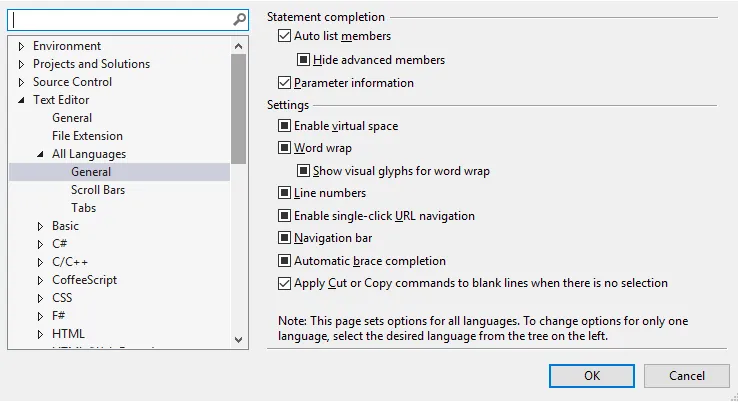The image size is (738, 402).
Task: Click the OK button
Action: coord(592,375)
